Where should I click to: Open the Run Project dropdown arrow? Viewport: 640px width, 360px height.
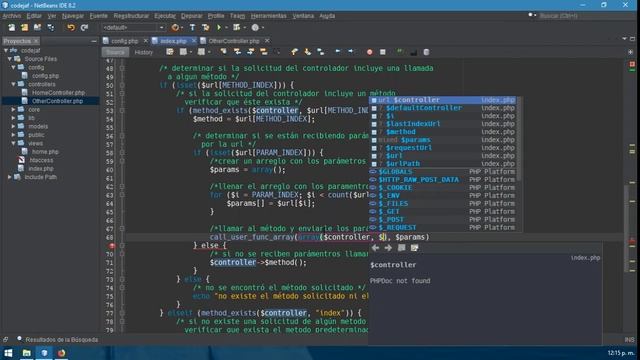click(x=226, y=27)
